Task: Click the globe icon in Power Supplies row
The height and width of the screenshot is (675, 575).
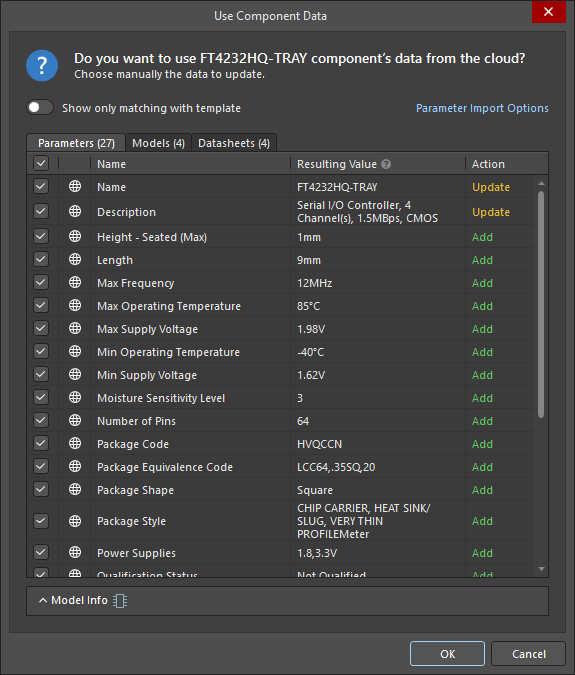Action: click(75, 552)
